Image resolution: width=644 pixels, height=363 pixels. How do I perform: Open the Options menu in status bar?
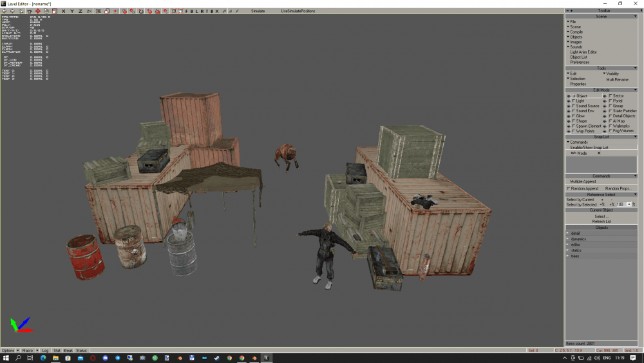tap(9, 351)
